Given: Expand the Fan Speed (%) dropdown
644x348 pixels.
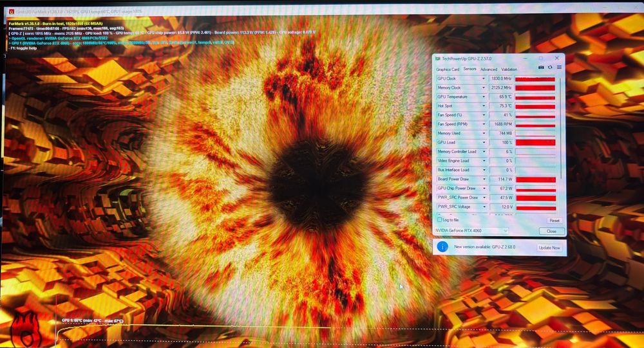Looking at the screenshot, I should pyautogui.click(x=484, y=115).
